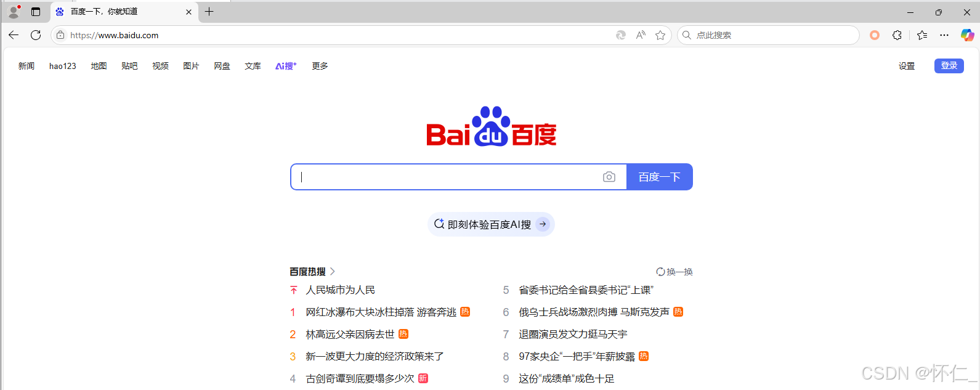The height and width of the screenshot is (390, 980).
Task: Open the Favorites list icon
Action: 922,35
